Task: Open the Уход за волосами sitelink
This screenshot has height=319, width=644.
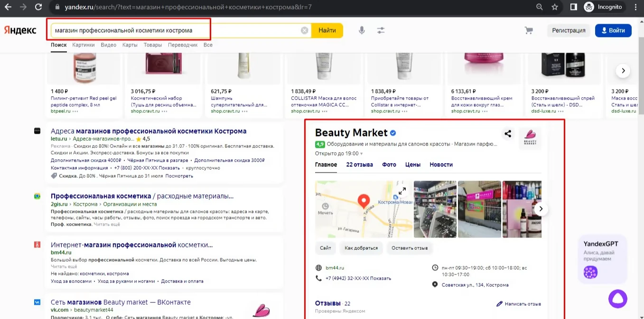Action: 71,281
